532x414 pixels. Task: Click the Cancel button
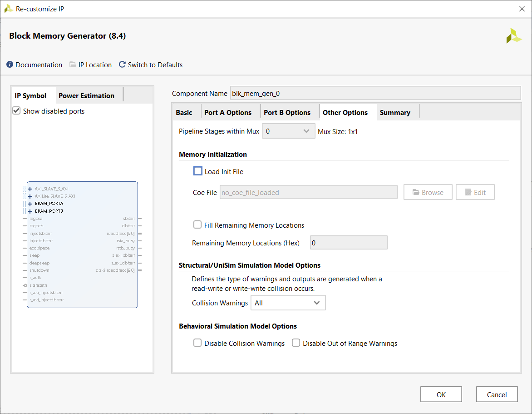point(497,394)
